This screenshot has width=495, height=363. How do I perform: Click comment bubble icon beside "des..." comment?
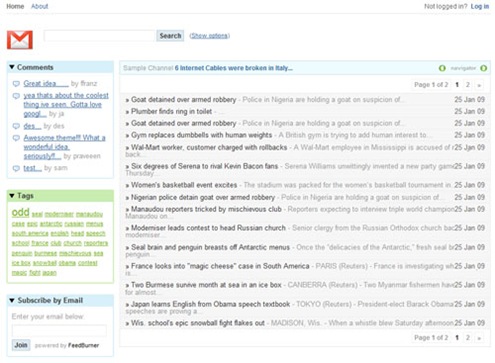click(16, 126)
